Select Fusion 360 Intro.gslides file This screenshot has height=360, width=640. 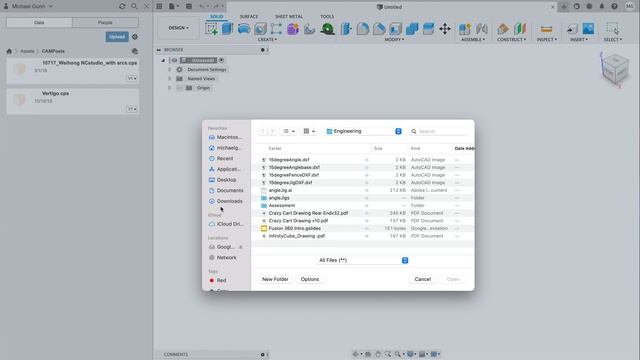pyautogui.click(x=363, y=228)
